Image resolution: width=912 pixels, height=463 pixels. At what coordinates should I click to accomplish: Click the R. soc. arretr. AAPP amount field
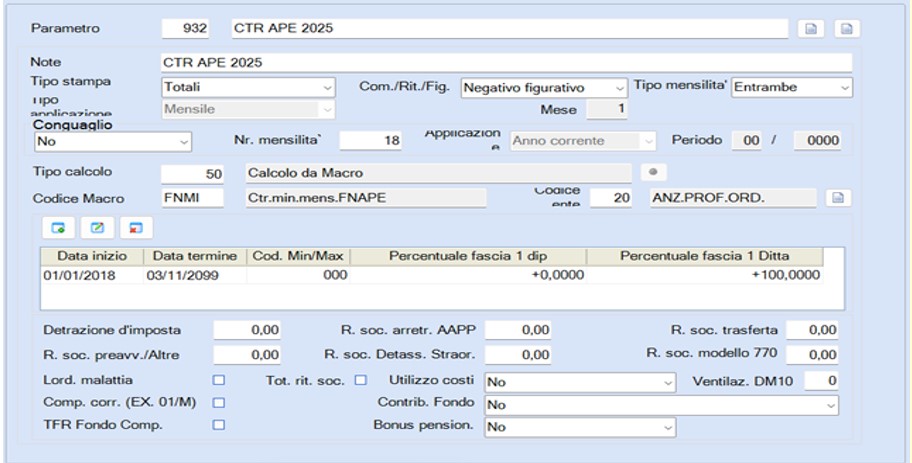[518, 330]
